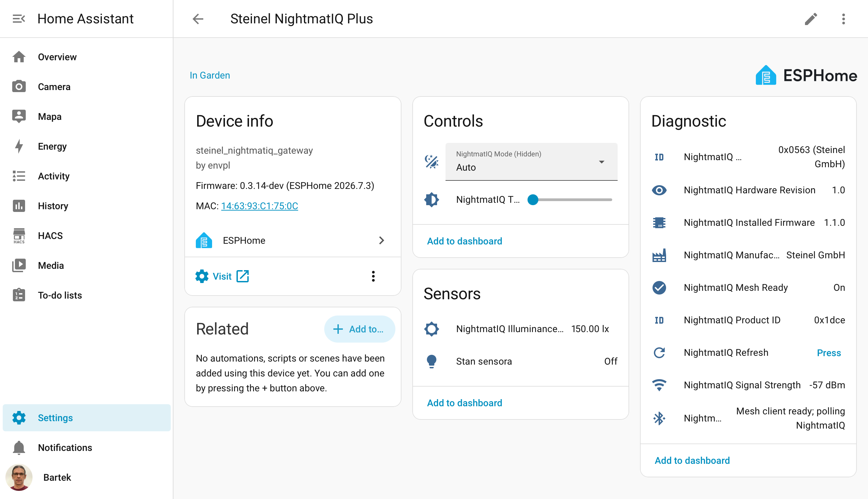Open Bartek user profile avatar
The image size is (868, 499).
(19, 477)
